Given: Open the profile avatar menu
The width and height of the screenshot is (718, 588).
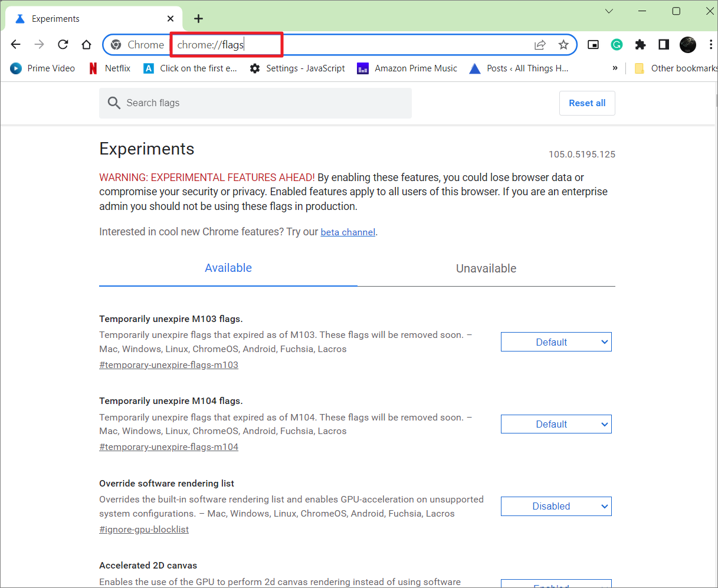Looking at the screenshot, I should click(688, 45).
